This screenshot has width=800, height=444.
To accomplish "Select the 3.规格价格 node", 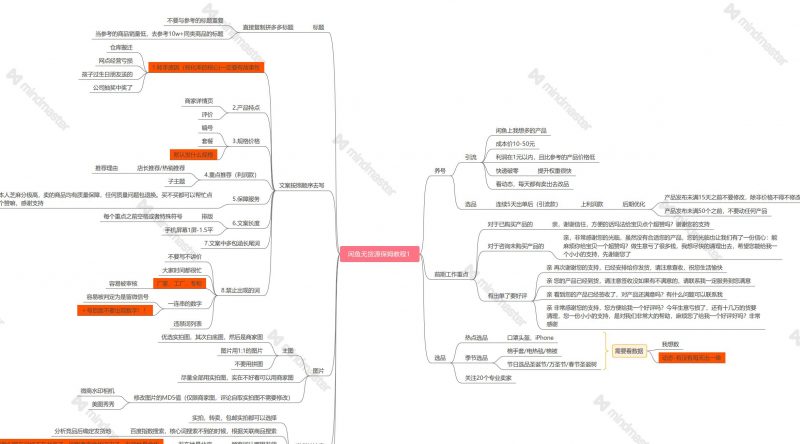I will [x=246, y=141].
